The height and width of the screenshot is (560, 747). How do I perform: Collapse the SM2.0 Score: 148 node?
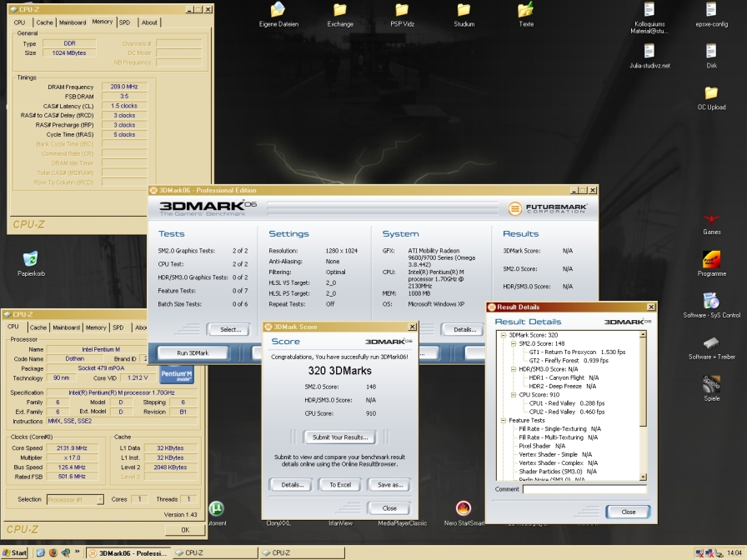coord(513,343)
